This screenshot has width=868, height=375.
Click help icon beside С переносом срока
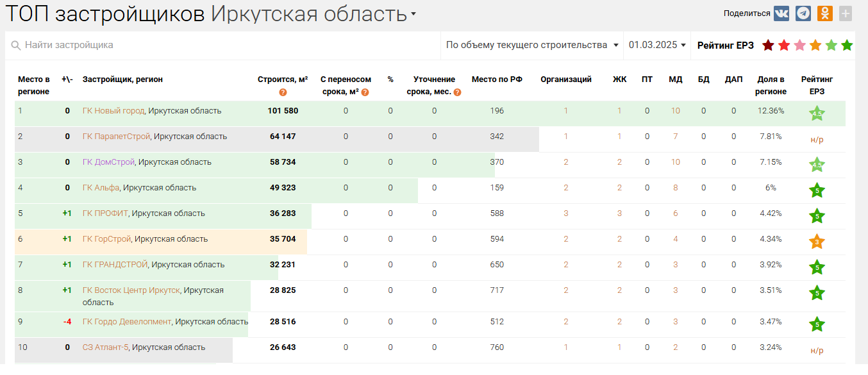pyautogui.click(x=365, y=92)
